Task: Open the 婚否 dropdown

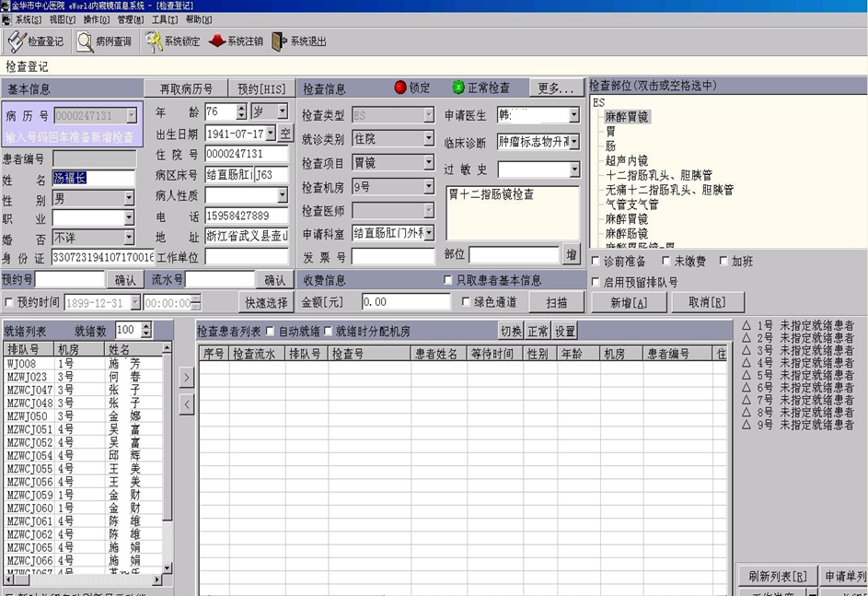Action: 129,238
